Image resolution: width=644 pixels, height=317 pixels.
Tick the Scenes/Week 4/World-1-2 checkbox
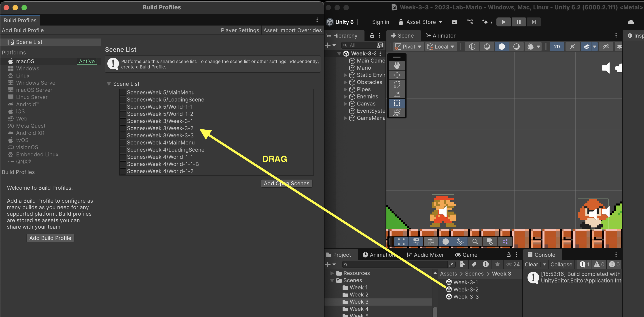123,171
